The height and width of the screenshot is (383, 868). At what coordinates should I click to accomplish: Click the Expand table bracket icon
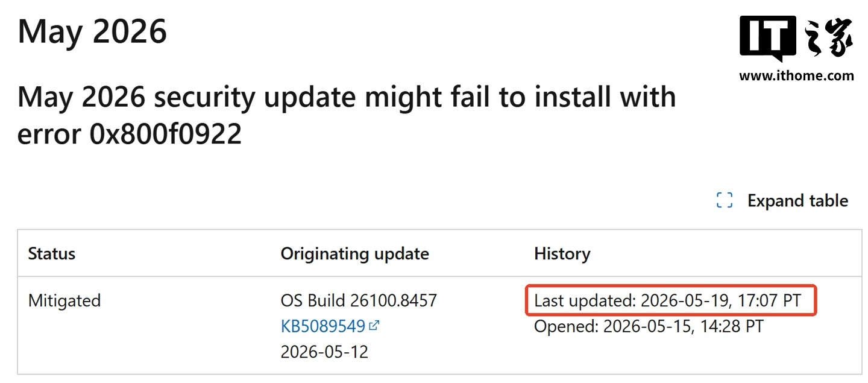pyautogui.click(x=724, y=201)
